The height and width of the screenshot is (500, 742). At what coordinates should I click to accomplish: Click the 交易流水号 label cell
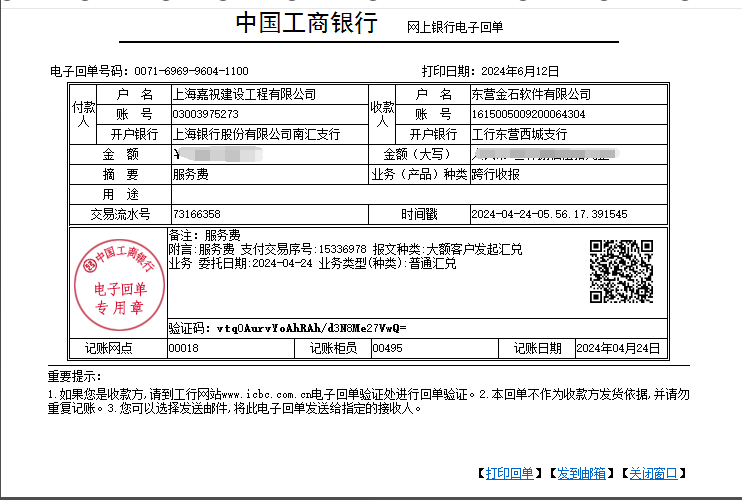(120, 214)
